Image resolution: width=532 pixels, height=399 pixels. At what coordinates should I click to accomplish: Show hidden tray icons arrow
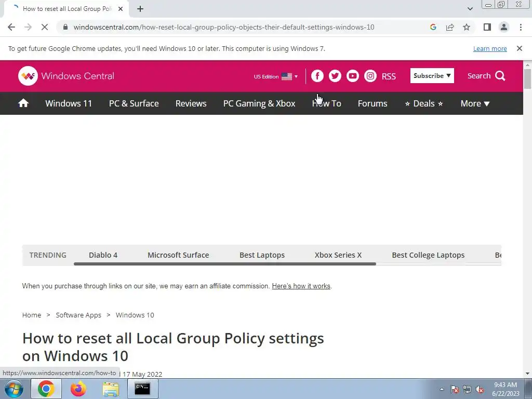442,389
